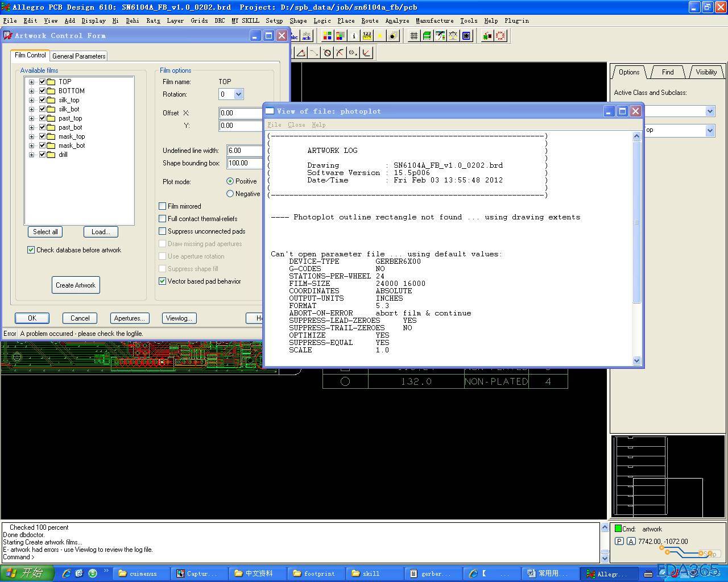Screen dimensions: 728x582
Task: Click the Color palette toolbar icon
Action: [327, 36]
